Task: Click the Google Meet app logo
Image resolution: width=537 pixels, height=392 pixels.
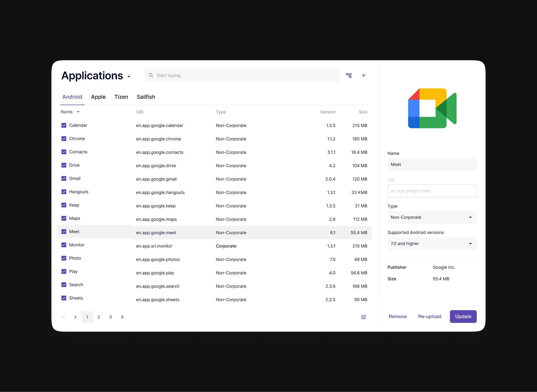Action: point(432,108)
